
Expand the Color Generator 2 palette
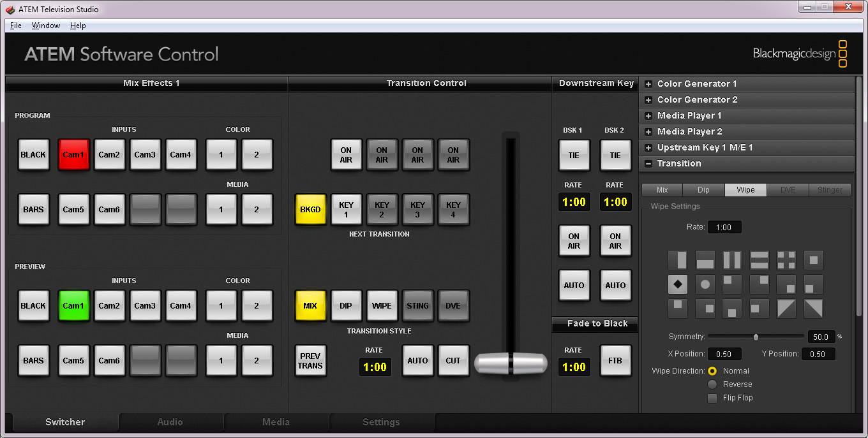click(x=648, y=99)
